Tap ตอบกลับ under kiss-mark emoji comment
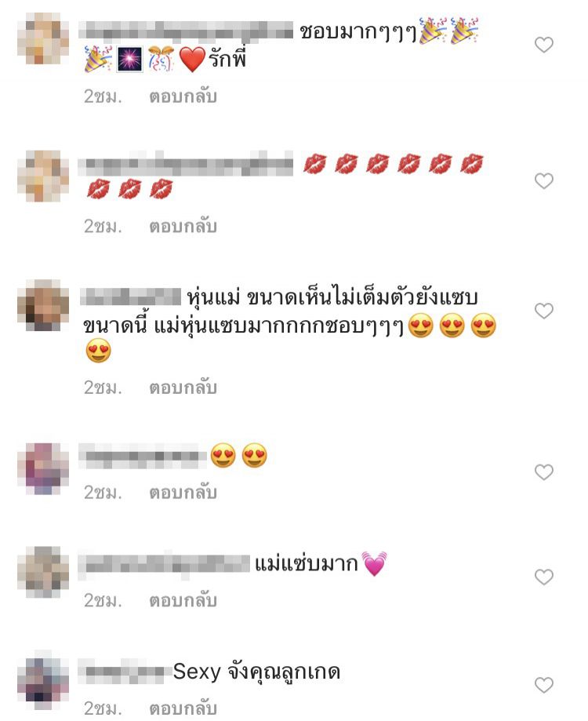The image size is (588, 721). 183,226
